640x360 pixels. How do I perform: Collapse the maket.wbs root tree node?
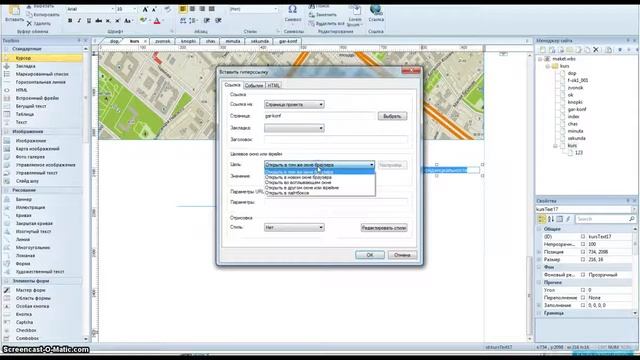coord(540,59)
